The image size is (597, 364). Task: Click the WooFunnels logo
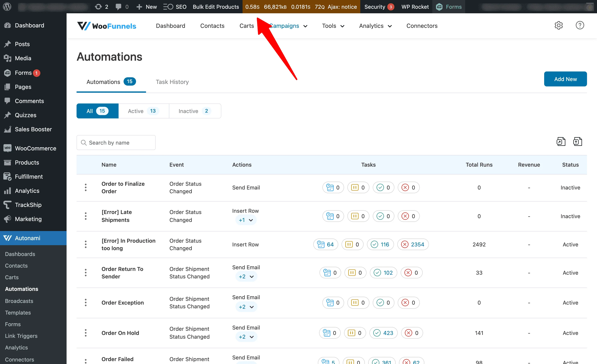pos(107,26)
